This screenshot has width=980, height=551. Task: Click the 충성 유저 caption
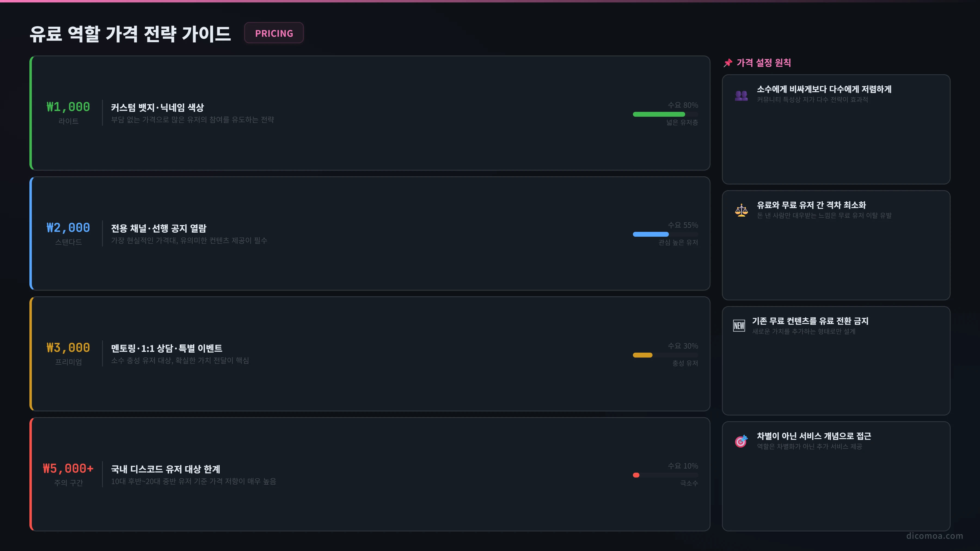(685, 363)
